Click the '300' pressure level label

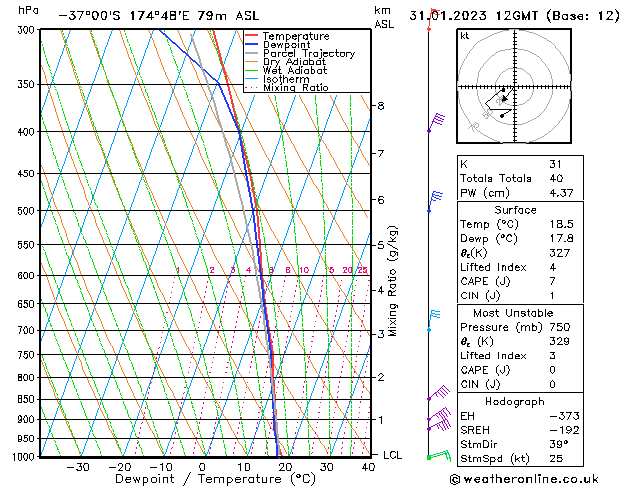click(x=28, y=30)
